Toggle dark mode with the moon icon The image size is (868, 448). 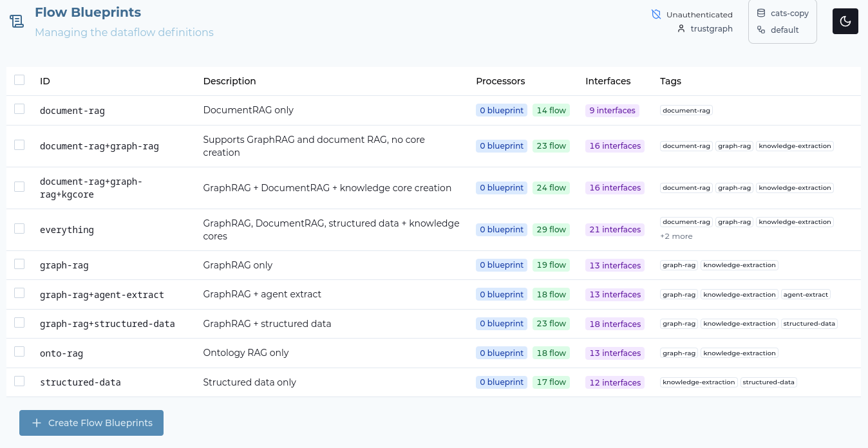(845, 21)
